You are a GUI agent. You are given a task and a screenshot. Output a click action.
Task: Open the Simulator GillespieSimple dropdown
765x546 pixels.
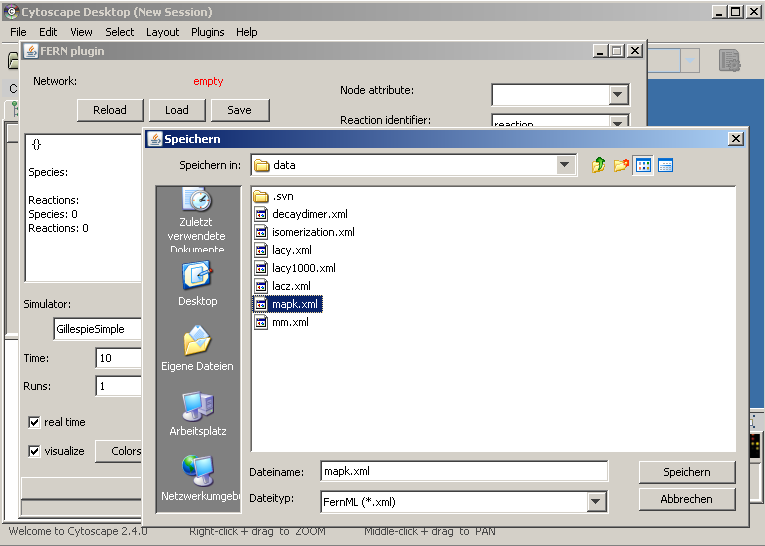[98, 329]
